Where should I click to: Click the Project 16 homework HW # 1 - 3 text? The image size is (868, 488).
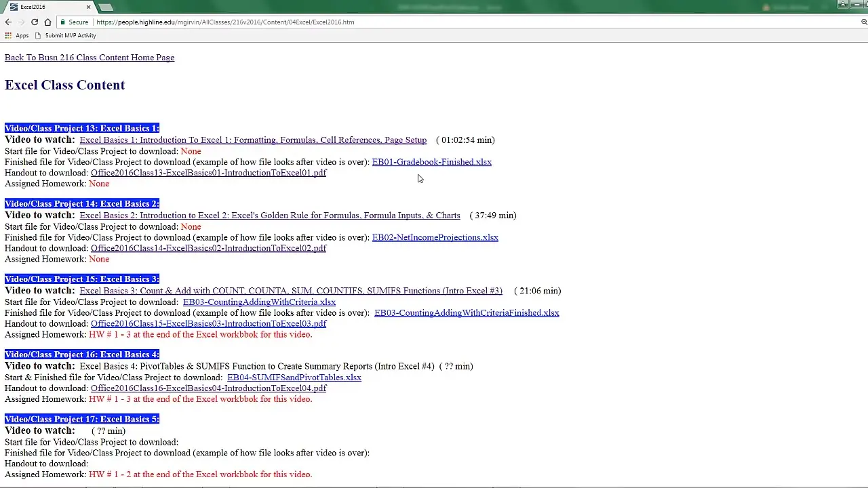pos(201,399)
